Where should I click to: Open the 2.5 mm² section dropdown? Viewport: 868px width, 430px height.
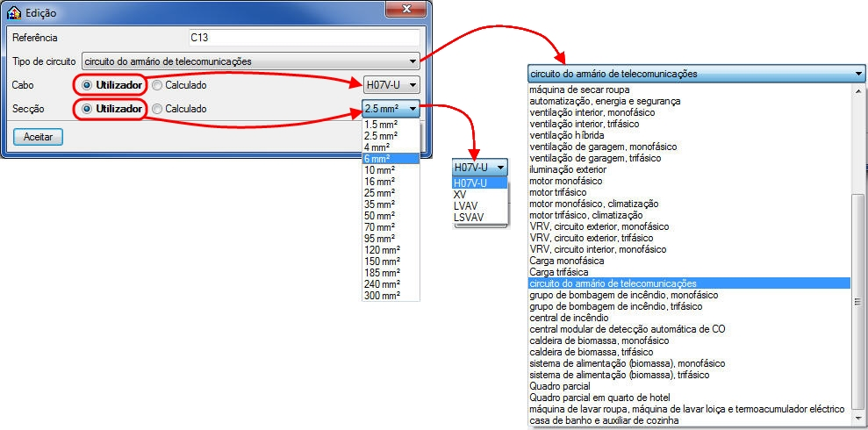click(391, 109)
